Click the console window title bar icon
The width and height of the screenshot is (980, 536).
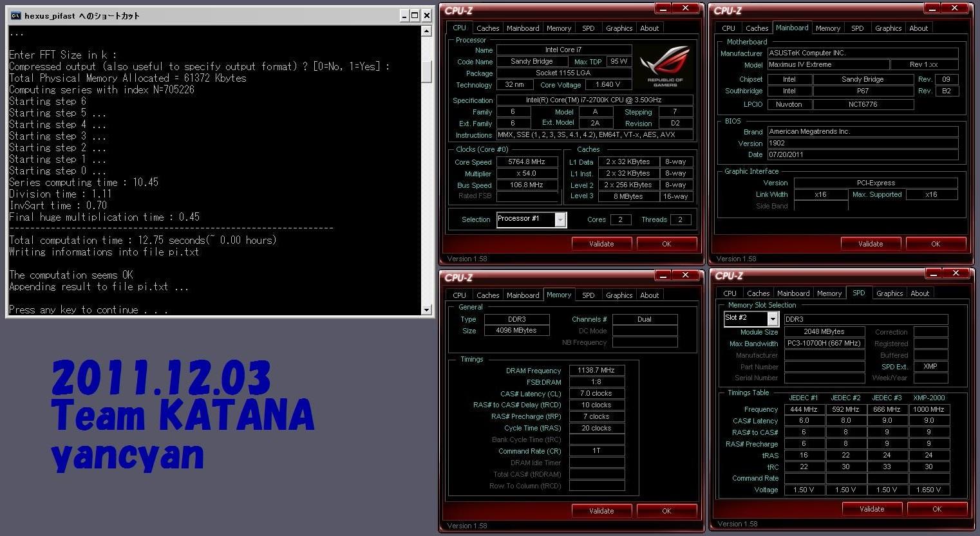[15, 15]
